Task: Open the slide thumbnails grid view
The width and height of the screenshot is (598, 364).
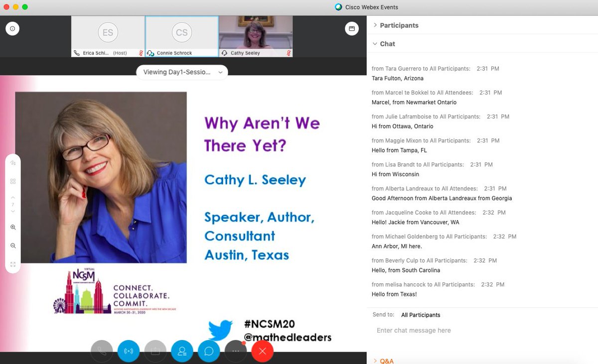Action: pos(13,181)
